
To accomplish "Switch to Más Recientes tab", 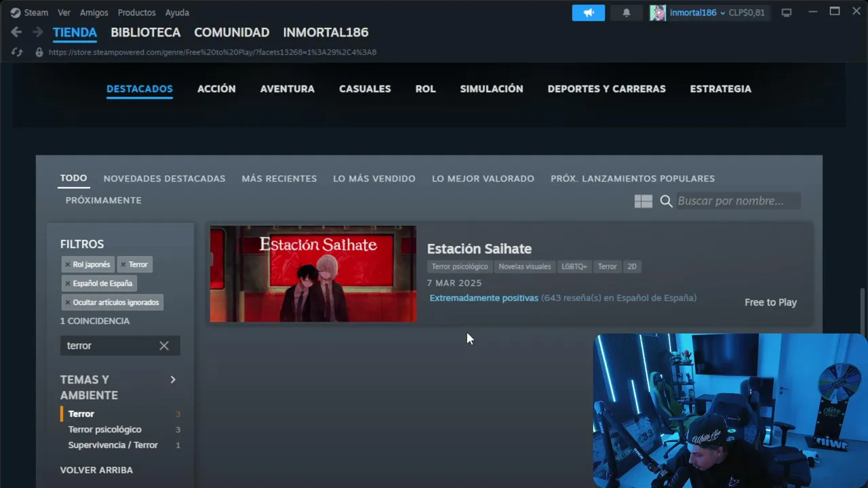I will [x=279, y=178].
